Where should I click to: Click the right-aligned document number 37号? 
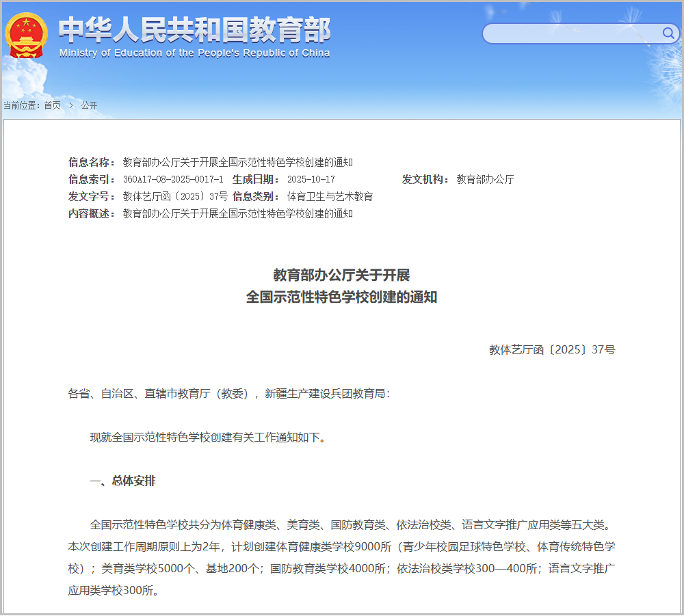click(x=552, y=349)
